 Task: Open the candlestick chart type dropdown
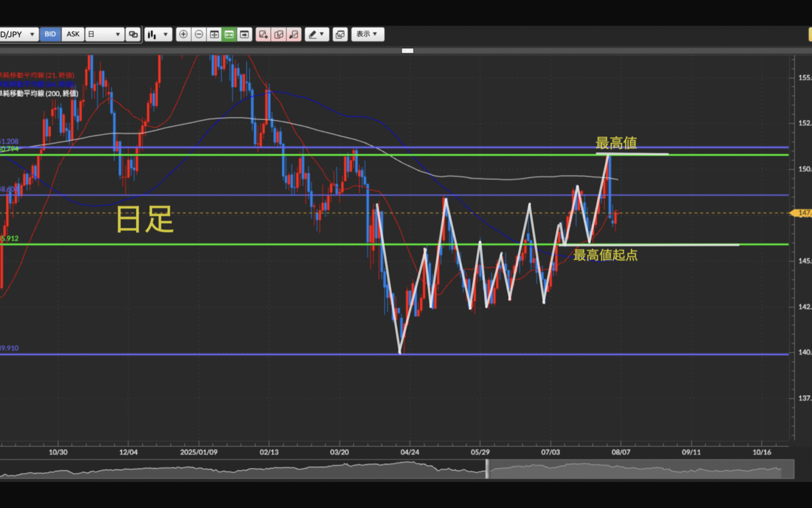click(158, 34)
